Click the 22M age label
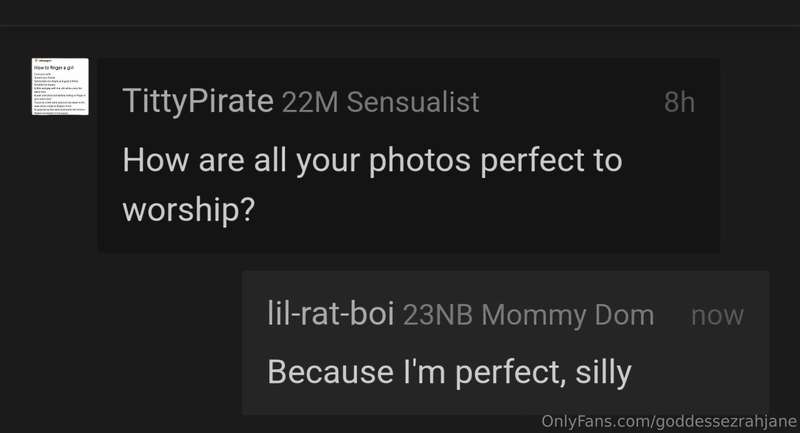800x433 pixels. tap(310, 102)
